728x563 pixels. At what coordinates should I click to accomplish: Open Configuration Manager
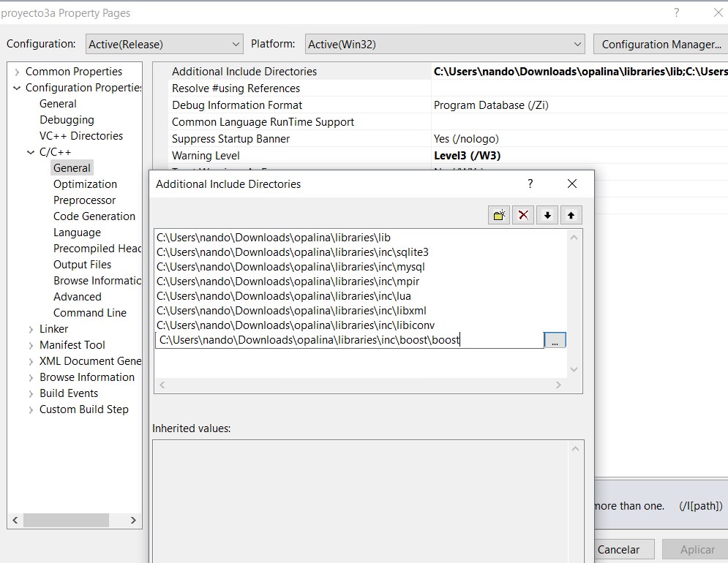[x=661, y=44]
